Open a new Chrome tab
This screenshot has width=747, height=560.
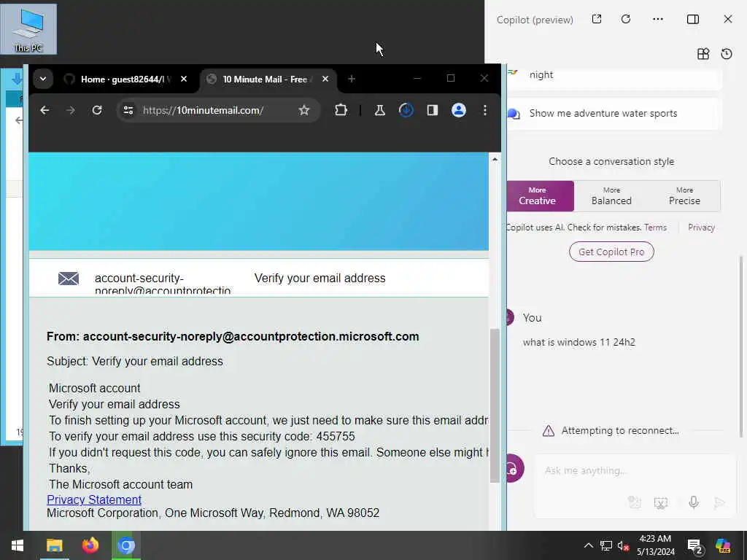352,79
